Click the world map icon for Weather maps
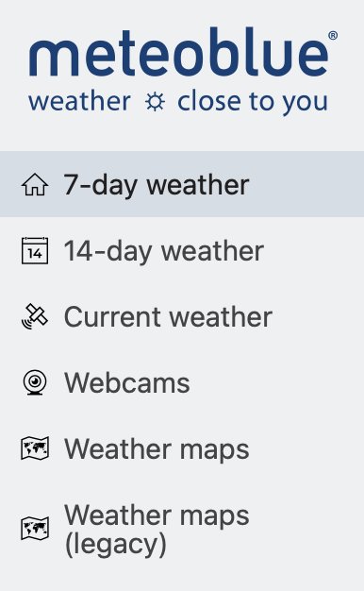This screenshot has height=591, width=364. point(35,448)
